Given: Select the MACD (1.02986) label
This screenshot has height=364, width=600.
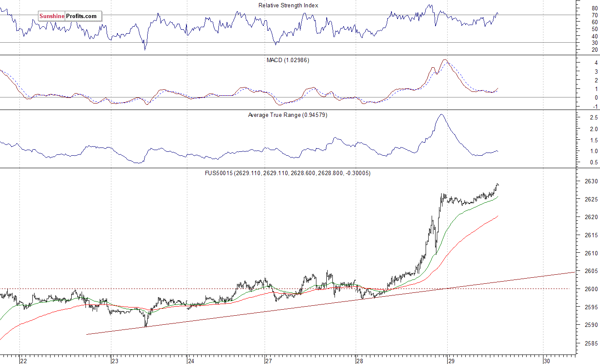Looking at the screenshot, I should [x=287, y=60].
